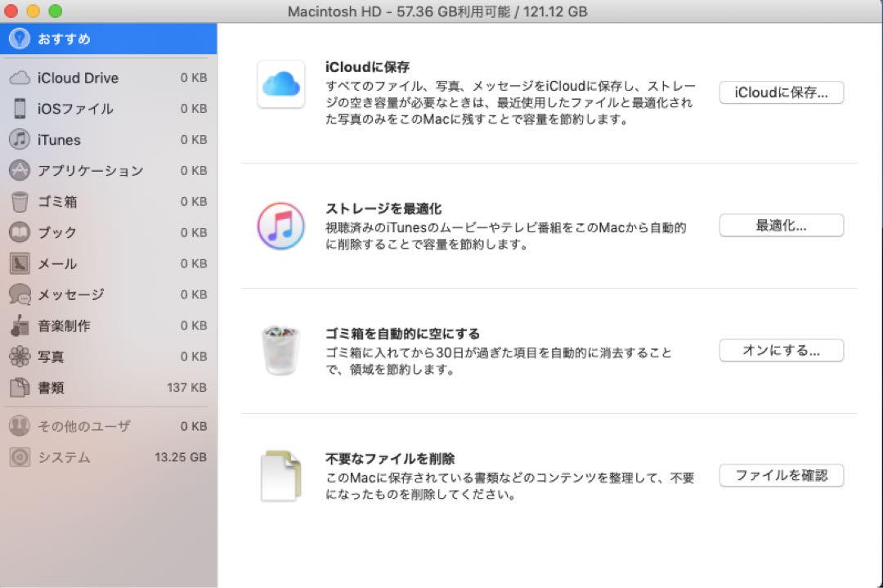Click the document icon beside 不要なファイルを削除

[281, 476]
